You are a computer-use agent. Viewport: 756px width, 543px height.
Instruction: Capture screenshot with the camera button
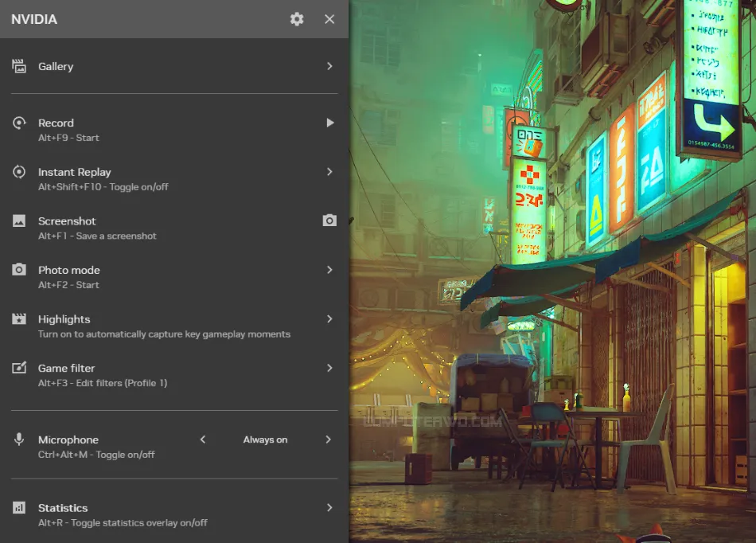(x=329, y=221)
